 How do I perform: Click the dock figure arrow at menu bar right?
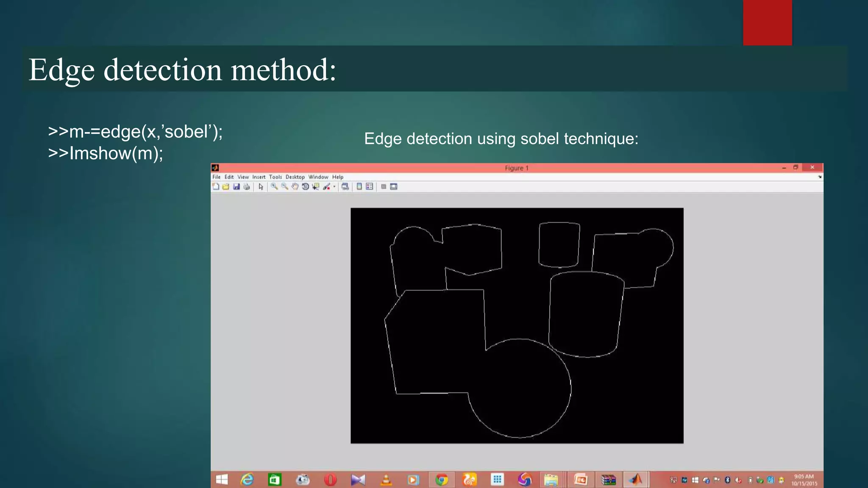click(820, 177)
